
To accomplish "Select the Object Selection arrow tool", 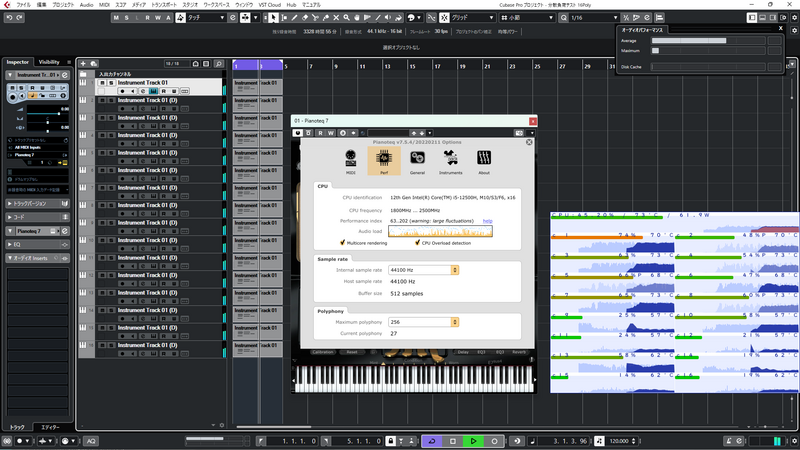I will click(273, 18).
